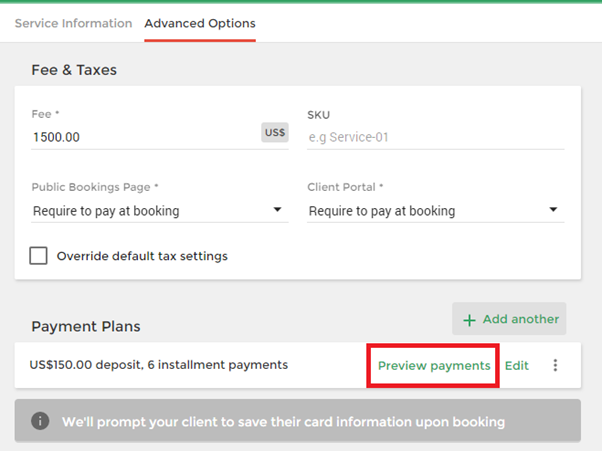Switch to the Service Information tab

click(x=73, y=23)
